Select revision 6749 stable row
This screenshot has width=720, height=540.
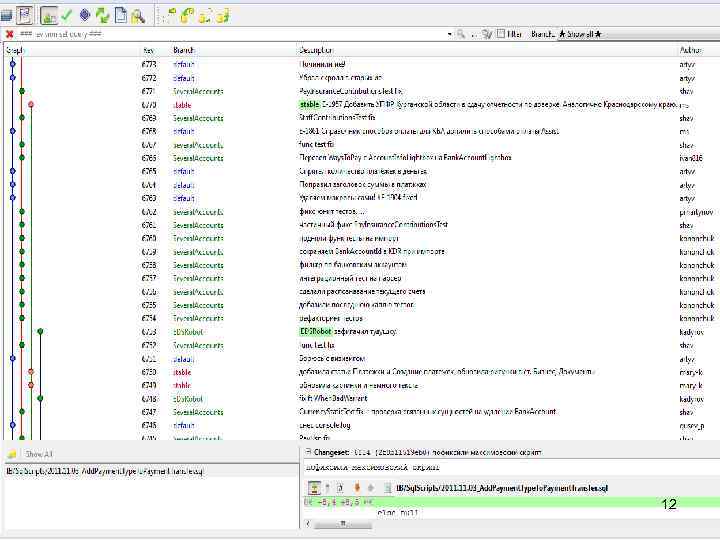(x=360, y=385)
